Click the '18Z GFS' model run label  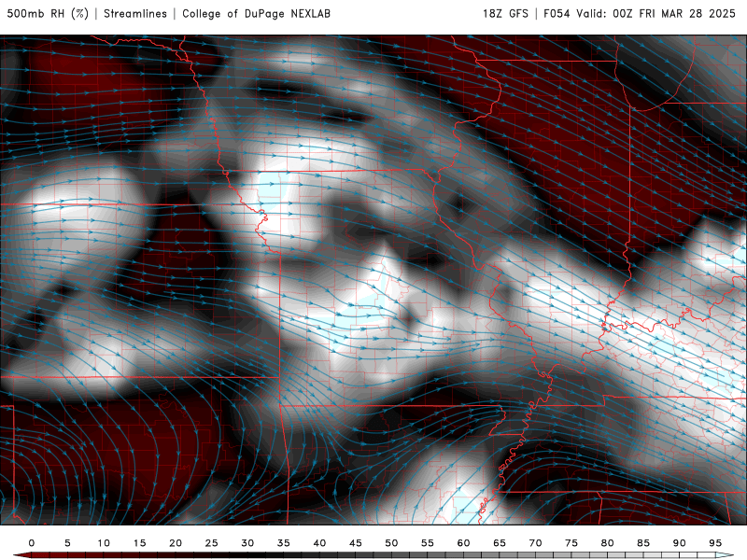pyautogui.click(x=505, y=13)
